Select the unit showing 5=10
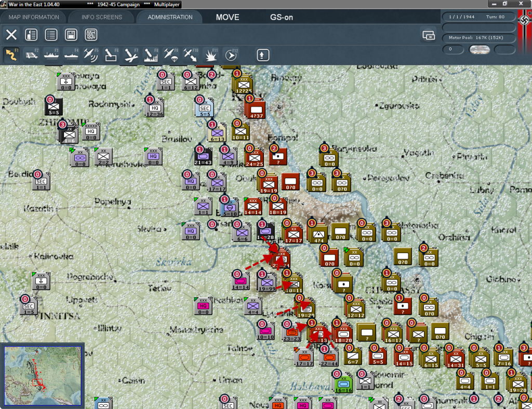The image size is (532, 409). click(230, 208)
